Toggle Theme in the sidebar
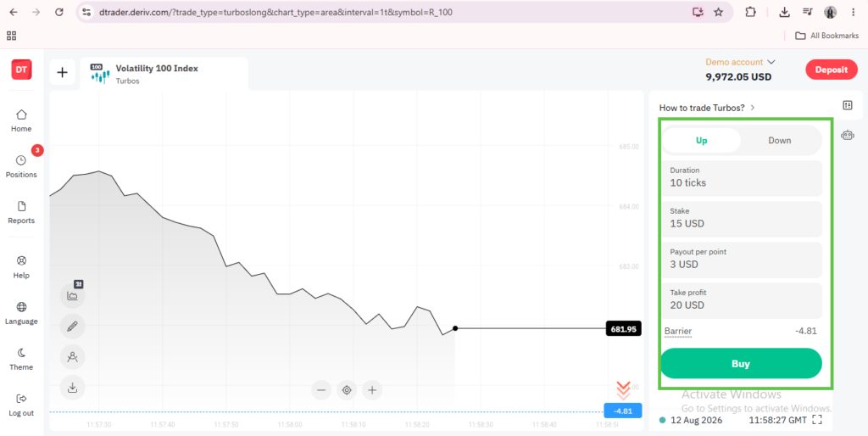Screen dimensions: 868x436 coord(21,360)
